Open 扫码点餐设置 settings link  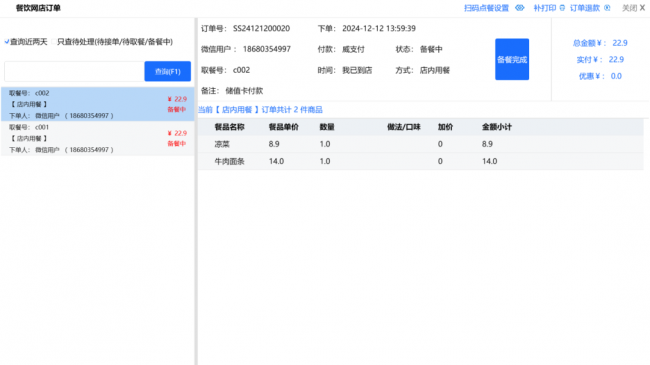(486, 8)
